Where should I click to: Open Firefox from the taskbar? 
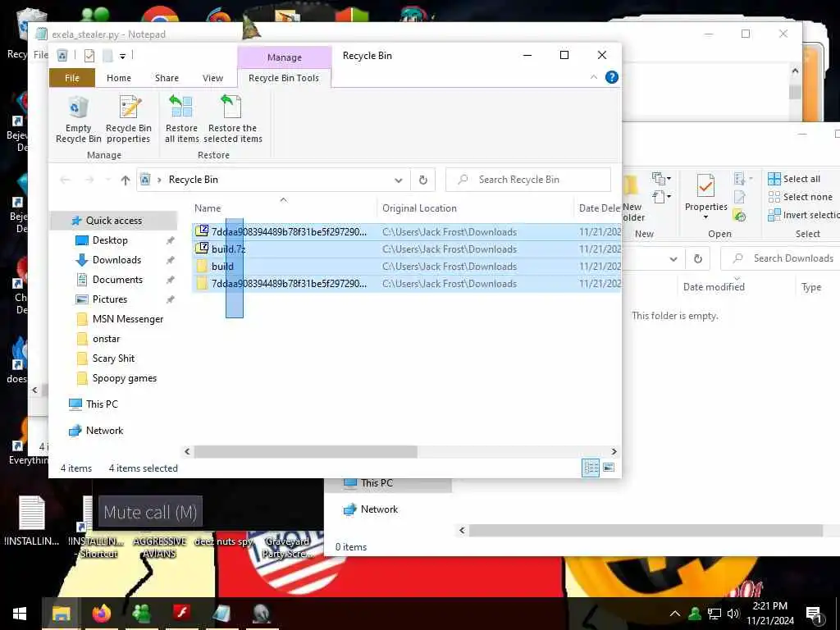101,614
